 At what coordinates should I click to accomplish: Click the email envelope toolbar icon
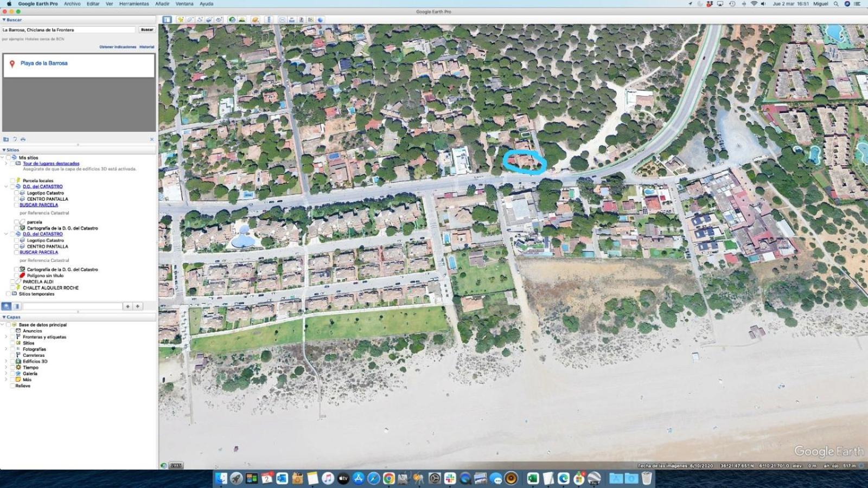point(283,20)
